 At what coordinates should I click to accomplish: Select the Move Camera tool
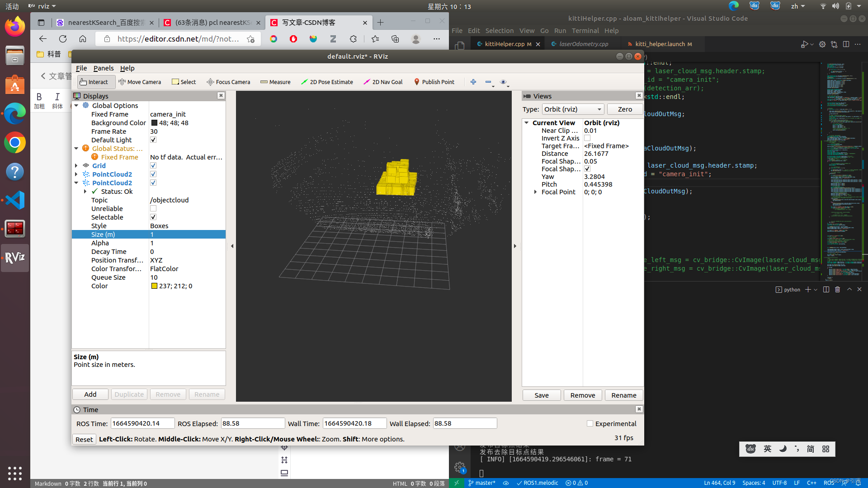point(140,82)
